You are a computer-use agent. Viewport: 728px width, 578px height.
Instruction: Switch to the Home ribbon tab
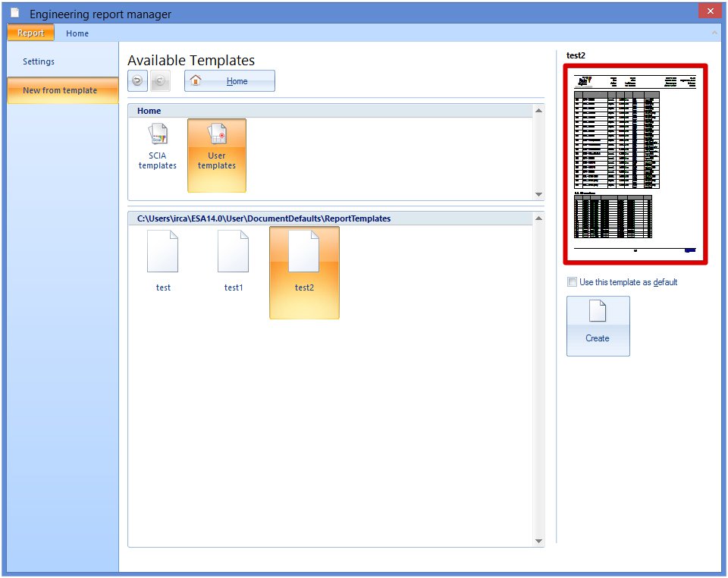pos(77,33)
